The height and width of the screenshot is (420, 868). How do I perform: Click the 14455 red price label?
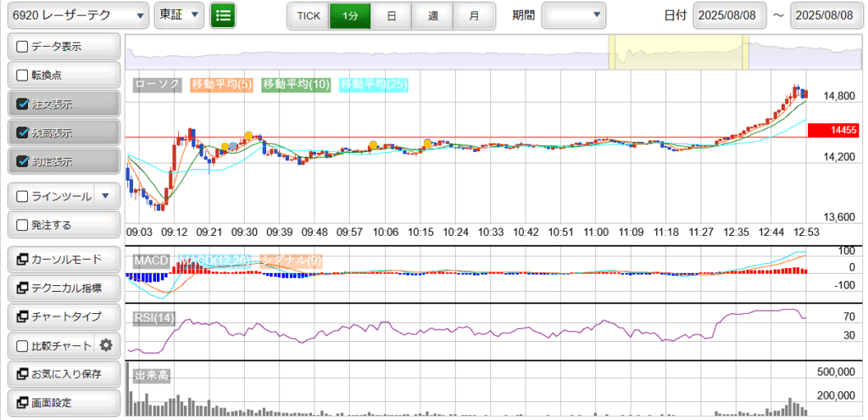pyautogui.click(x=833, y=130)
